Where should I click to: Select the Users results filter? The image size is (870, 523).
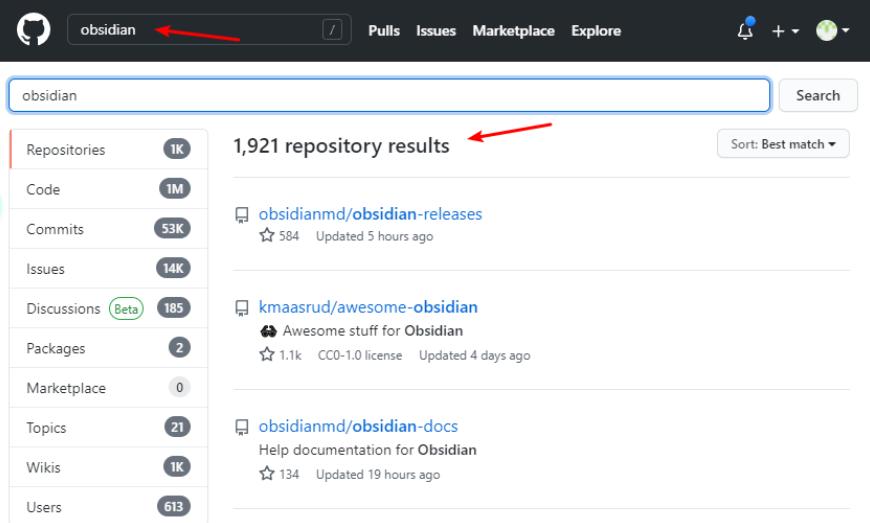pyautogui.click(x=109, y=506)
